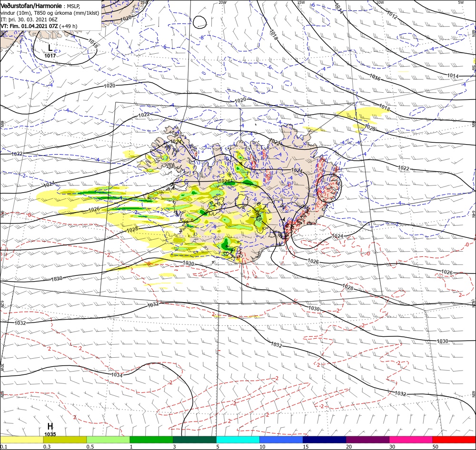Click the '15W' longitude label
Screen dimensions: 476x450
pyautogui.click(x=301, y=2)
